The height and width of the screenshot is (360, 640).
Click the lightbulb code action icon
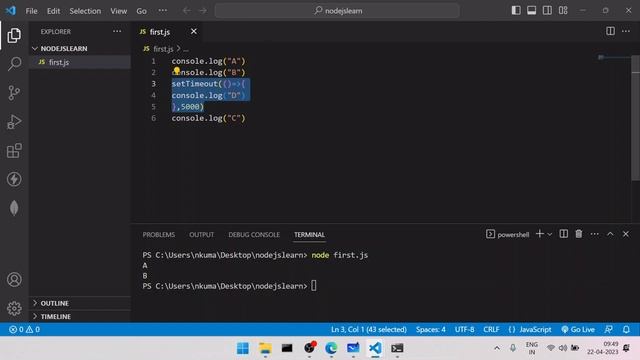click(176, 71)
